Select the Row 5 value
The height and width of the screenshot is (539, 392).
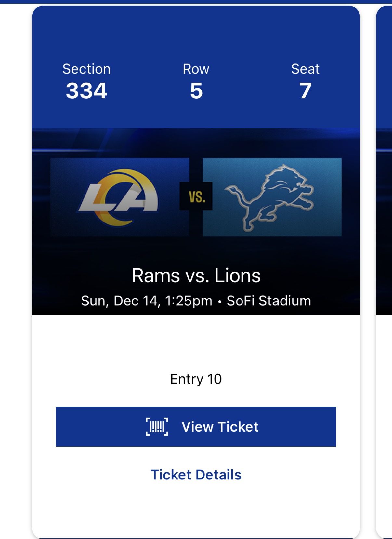pyautogui.click(x=196, y=90)
